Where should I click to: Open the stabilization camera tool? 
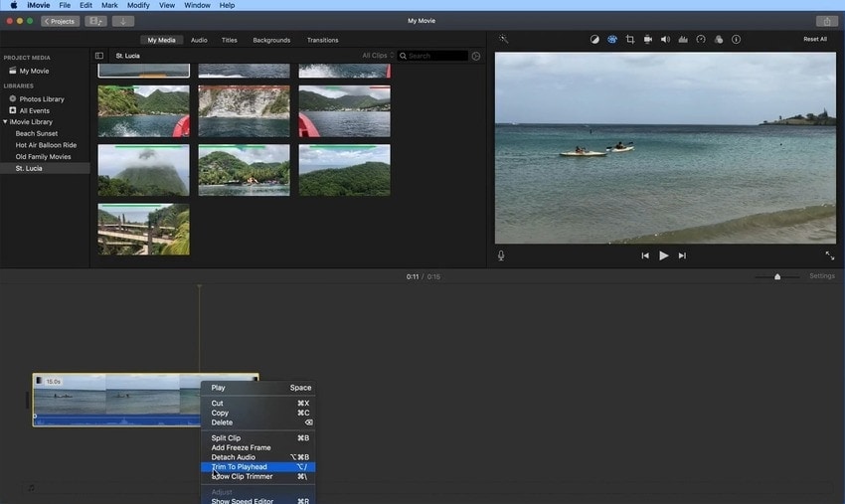648,40
